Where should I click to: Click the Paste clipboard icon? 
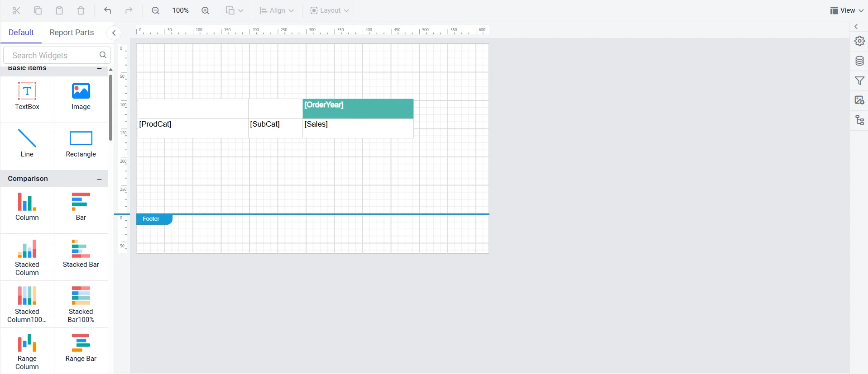coord(59,10)
